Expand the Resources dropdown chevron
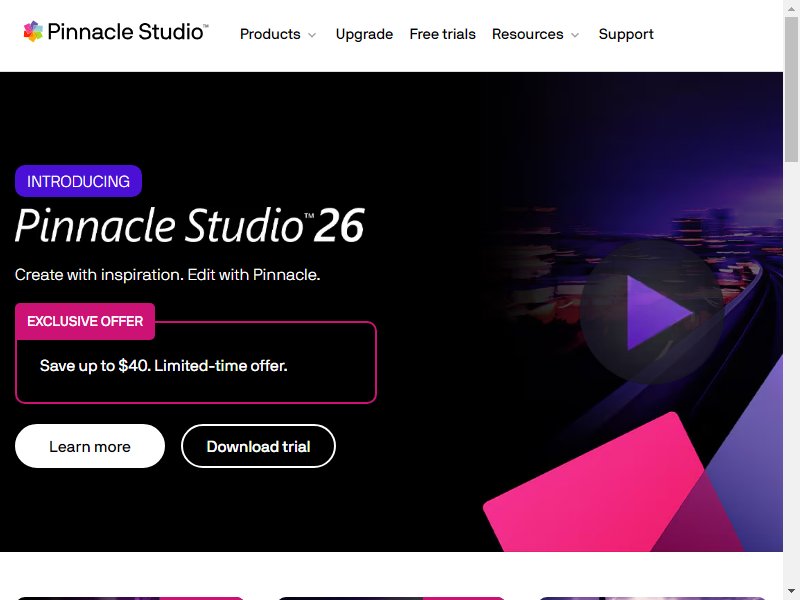Screen dimensions: 800x600 pyautogui.click(x=575, y=35)
